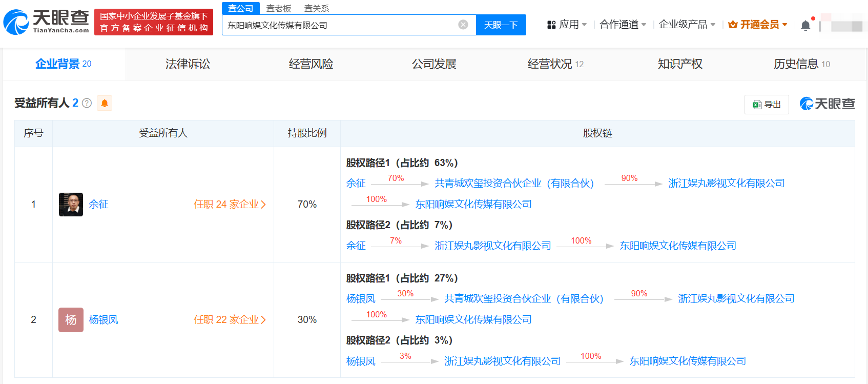Open 浙江娱丸影视文化有限公司 link in 3% path
This screenshot has height=384, width=868.
coord(503,361)
